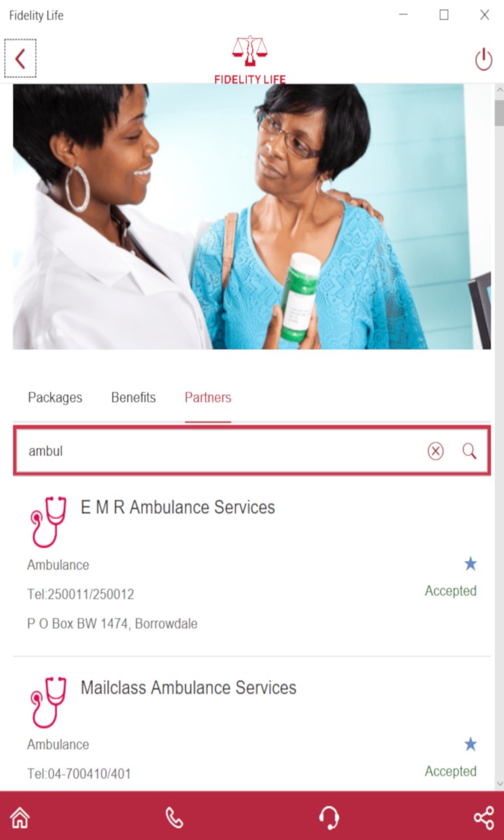Image resolution: width=504 pixels, height=840 pixels.
Task: Click the vertical scrollbar thumb
Action: [x=499, y=113]
